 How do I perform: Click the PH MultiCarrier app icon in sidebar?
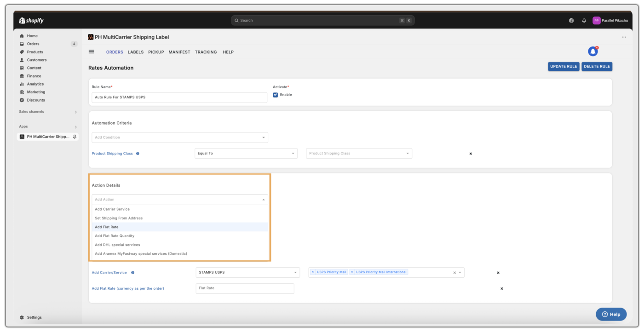(x=22, y=137)
